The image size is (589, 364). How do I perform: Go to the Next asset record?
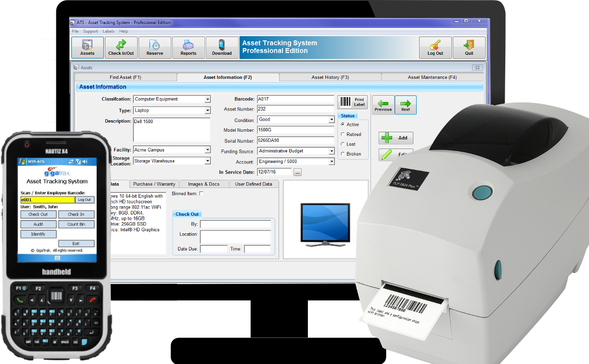click(x=406, y=105)
